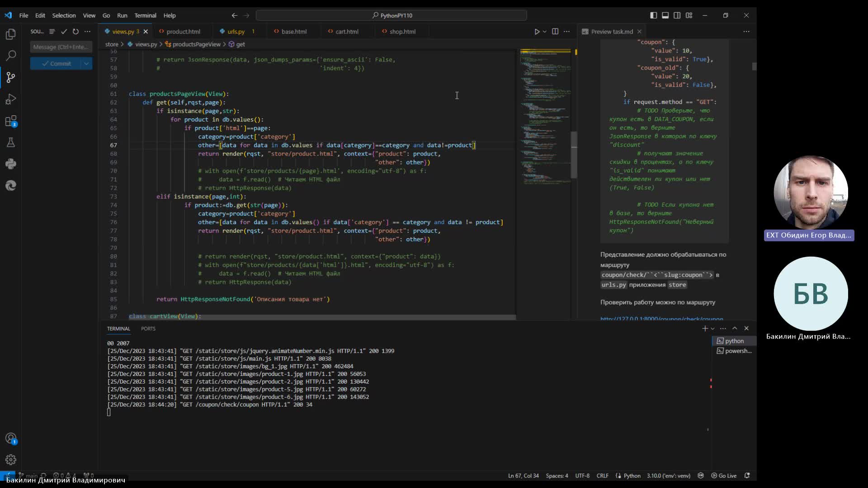The width and height of the screenshot is (868, 488).
Task: Open the Explorer view in activity bar
Action: click(11, 34)
